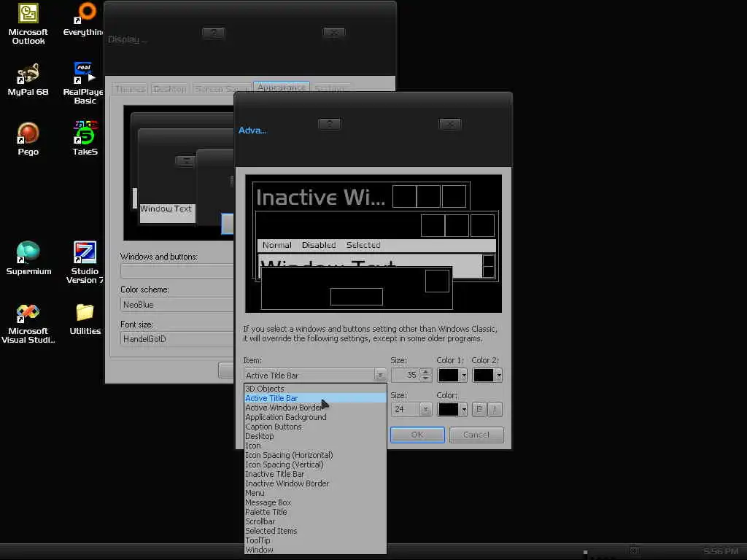747x560 pixels.
Task: Pick Icon Spacing (Vertical) entry
Action: 315,464
